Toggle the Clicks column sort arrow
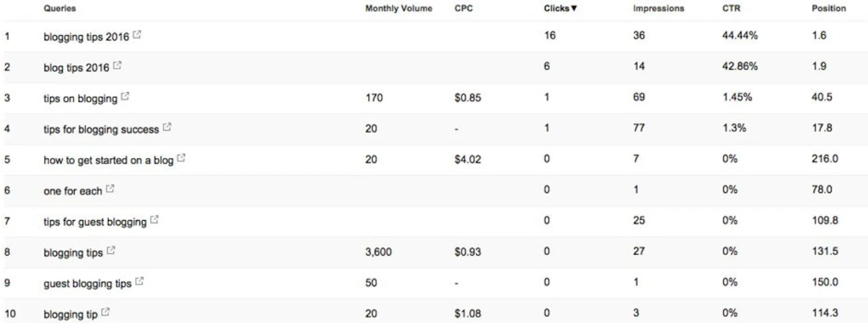Image resolution: width=868 pixels, height=323 pixels. 575,9
